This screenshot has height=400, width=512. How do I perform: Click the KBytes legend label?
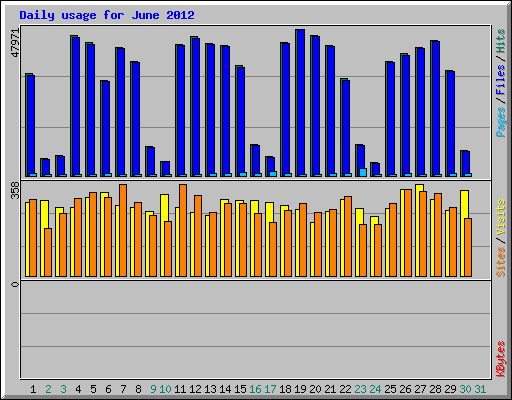(x=501, y=359)
